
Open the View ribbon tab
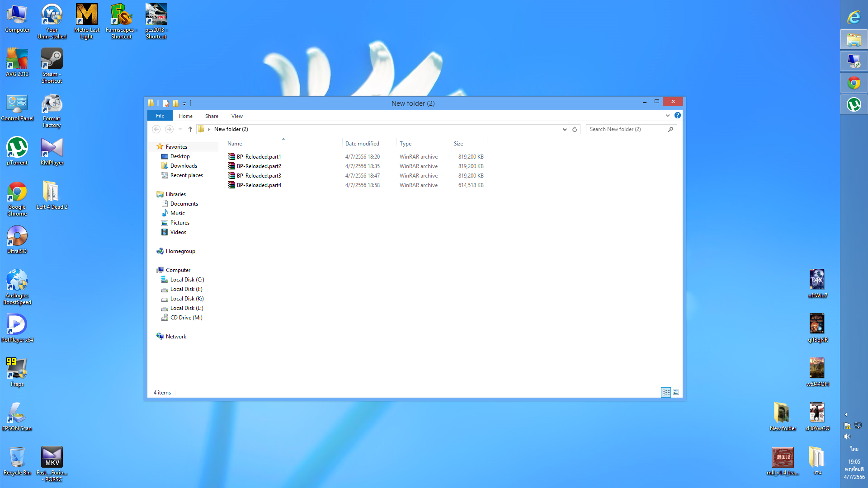pyautogui.click(x=237, y=116)
